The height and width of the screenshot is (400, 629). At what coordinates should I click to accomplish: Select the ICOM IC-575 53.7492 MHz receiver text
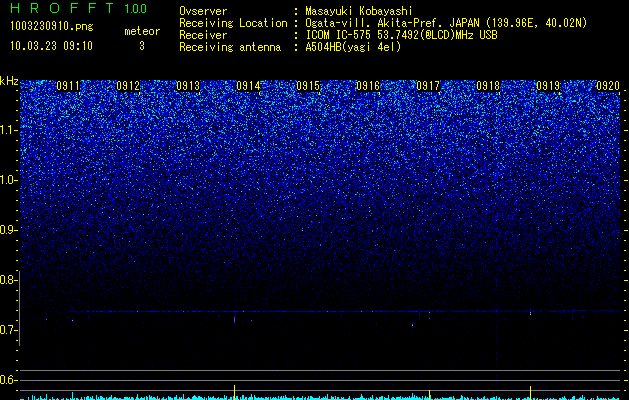click(401, 35)
